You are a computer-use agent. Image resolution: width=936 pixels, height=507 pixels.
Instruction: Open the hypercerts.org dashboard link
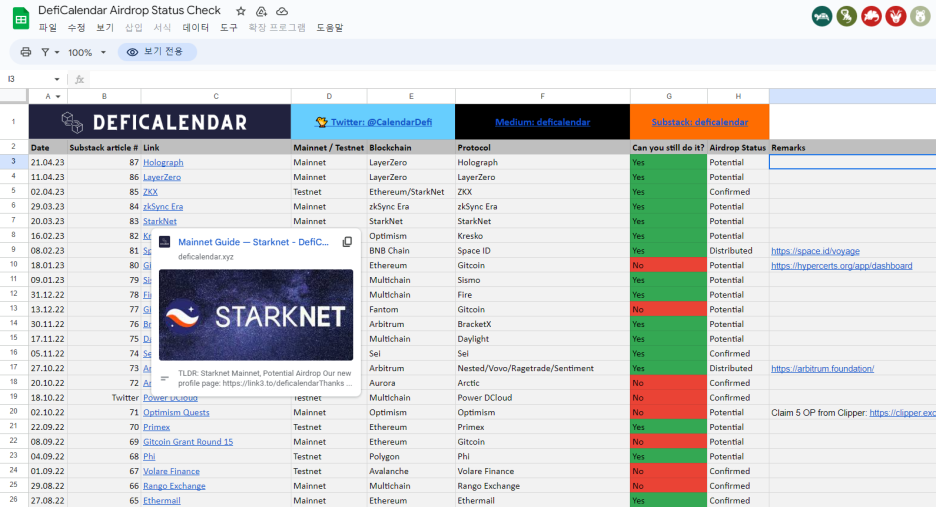(842, 266)
